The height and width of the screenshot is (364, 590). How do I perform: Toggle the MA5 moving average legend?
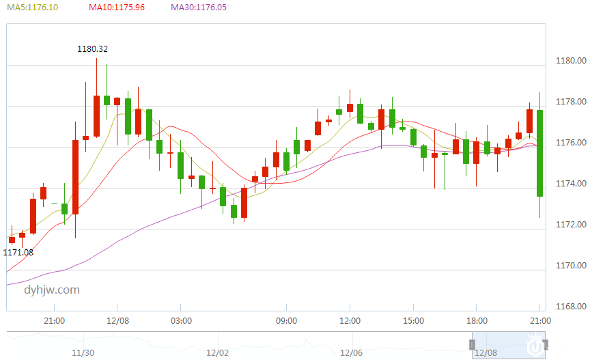coord(32,8)
